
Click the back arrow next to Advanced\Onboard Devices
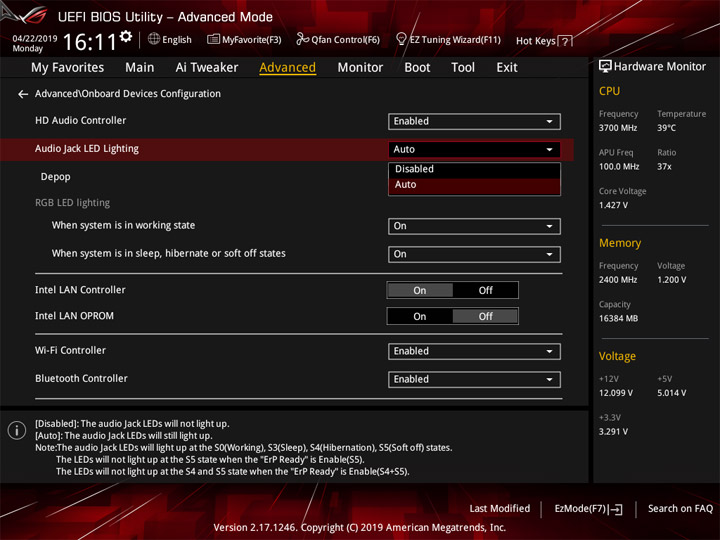[x=23, y=94]
